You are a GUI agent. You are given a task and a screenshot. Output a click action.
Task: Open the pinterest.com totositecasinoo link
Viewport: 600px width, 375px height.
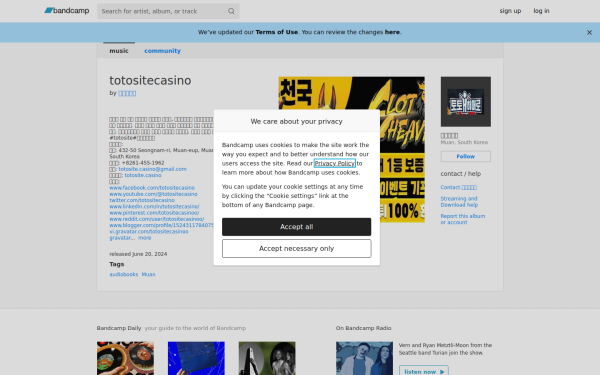coord(154,213)
